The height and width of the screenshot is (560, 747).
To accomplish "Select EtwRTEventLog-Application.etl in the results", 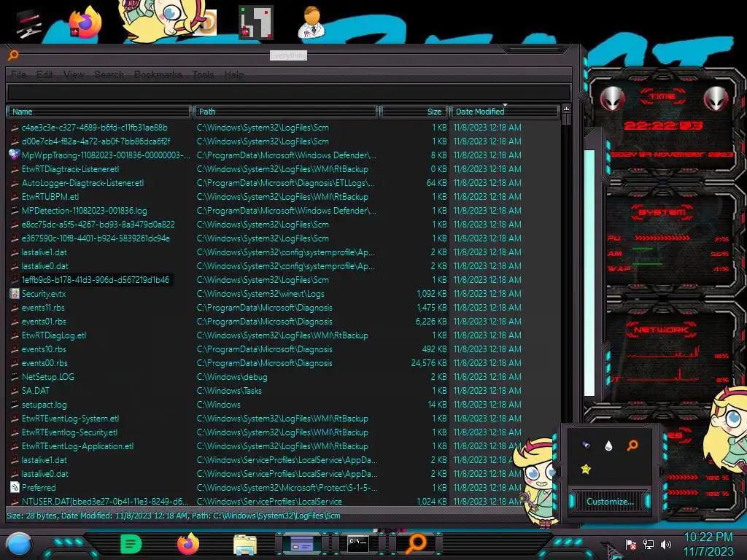I will click(x=77, y=446).
